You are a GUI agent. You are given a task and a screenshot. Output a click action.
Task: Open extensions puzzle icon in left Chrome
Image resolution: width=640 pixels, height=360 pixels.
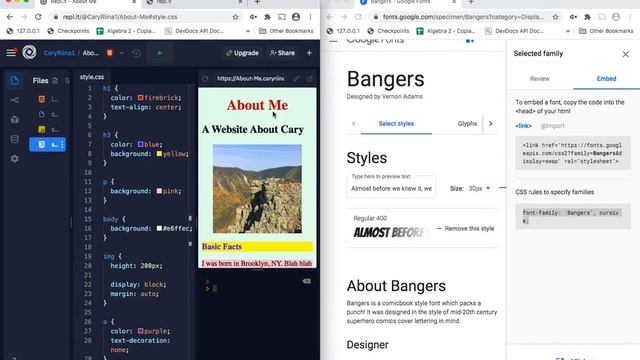click(267, 17)
